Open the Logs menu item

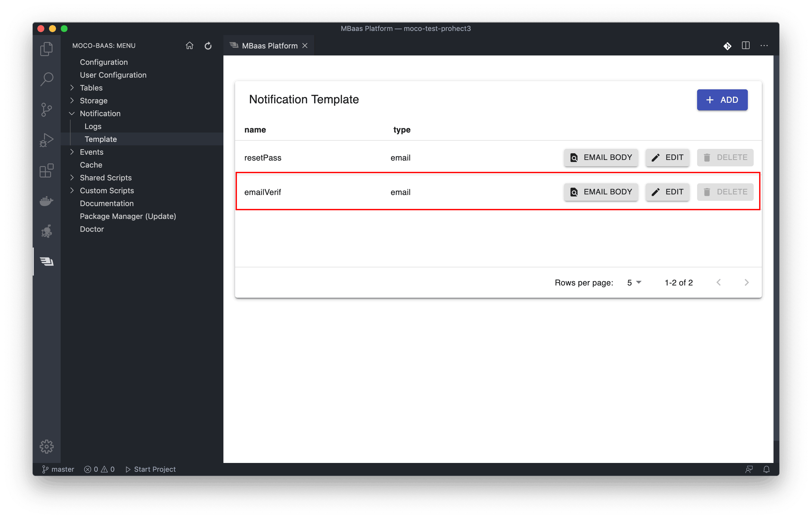click(93, 126)
